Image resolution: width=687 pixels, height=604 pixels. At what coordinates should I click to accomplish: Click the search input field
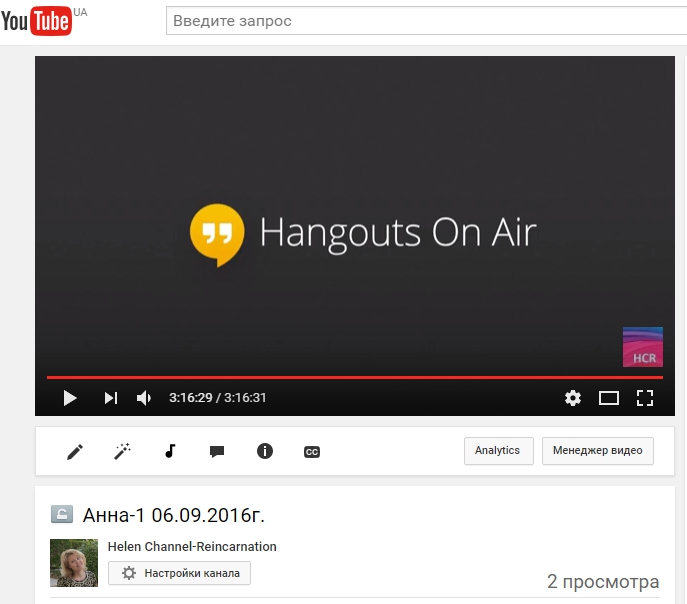tap(425, 21)
